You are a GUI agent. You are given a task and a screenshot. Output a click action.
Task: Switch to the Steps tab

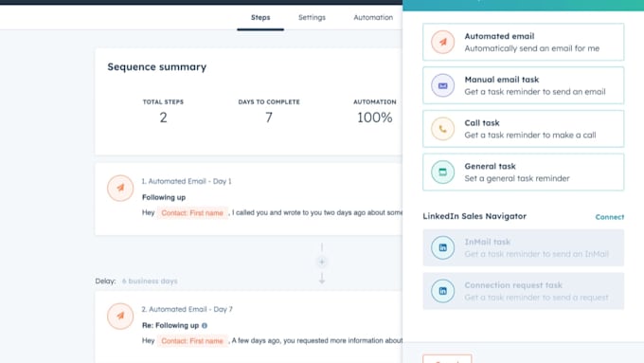[260, 18]
